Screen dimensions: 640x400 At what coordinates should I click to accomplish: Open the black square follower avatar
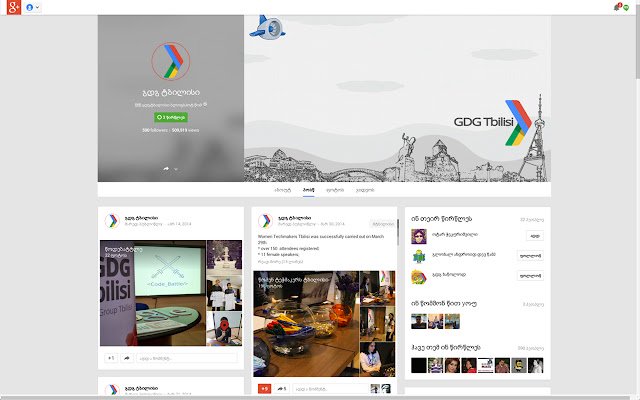pyautogui.click(x=419, y=365)
